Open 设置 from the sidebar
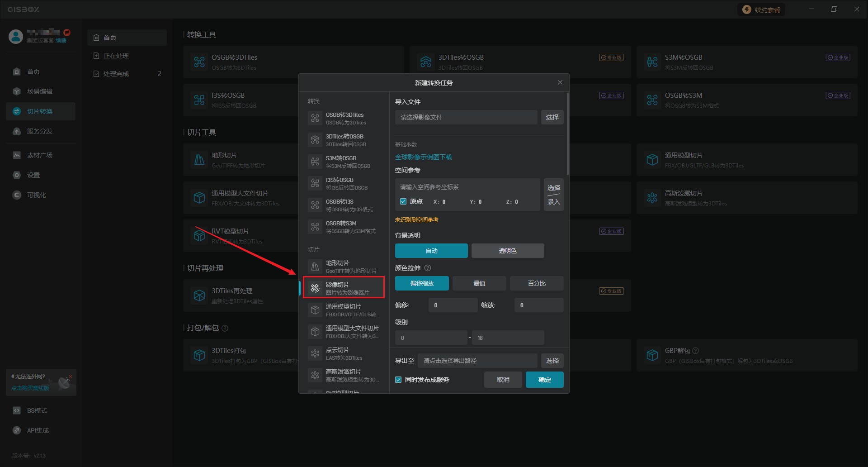The width and height of the screenshot is (868, 467). [x=33, y=175]
